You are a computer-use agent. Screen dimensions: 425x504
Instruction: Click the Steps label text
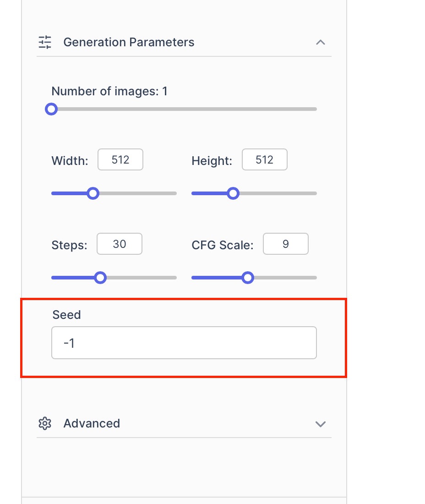coord(69,245)
